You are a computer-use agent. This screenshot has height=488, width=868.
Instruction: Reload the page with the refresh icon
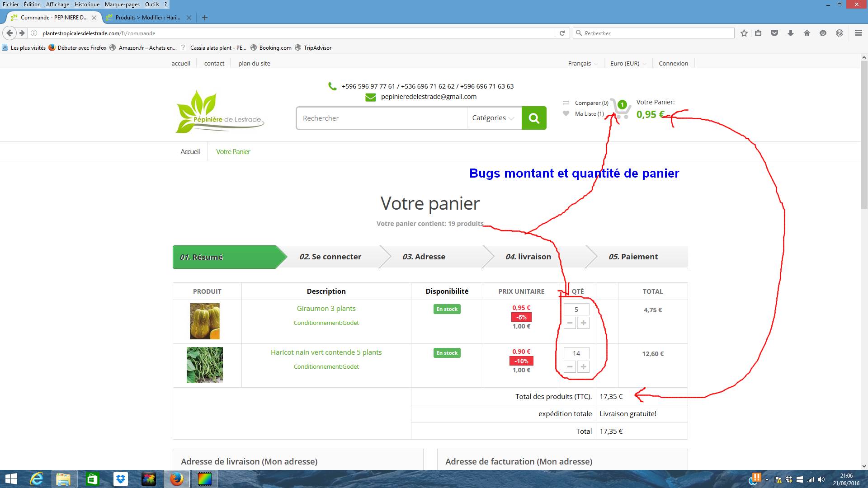[562, 33]
